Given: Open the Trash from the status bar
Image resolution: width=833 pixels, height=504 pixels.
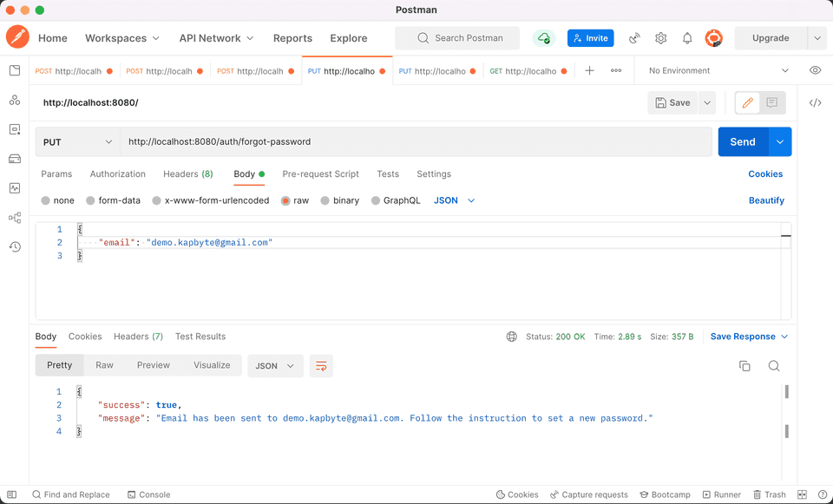Looking at the screenshot, I should (771, 494).
